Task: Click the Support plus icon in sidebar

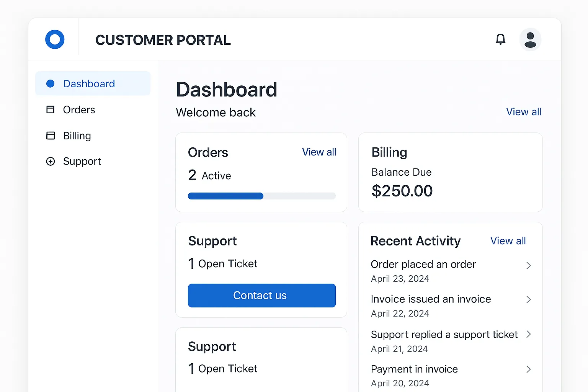Action: pos(51,161)
